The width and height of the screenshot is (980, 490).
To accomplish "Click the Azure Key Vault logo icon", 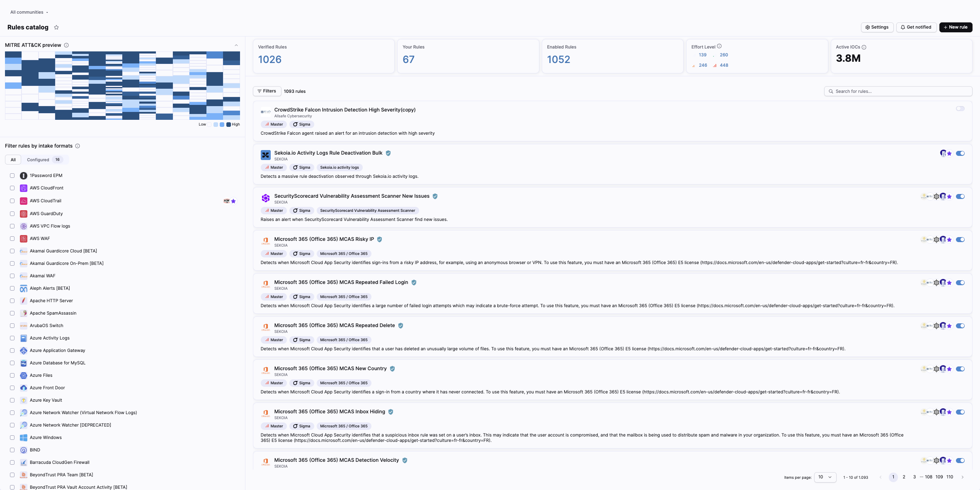I will pos(24,400).
